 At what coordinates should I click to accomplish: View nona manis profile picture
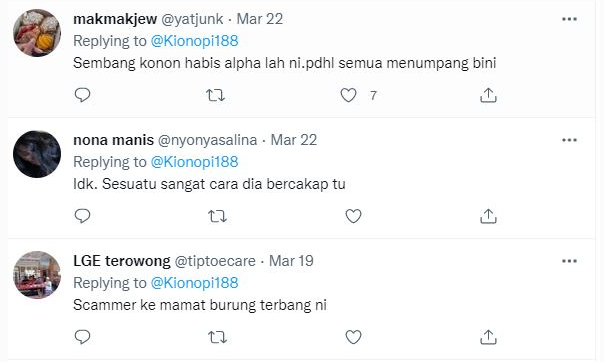click(37, 154)
